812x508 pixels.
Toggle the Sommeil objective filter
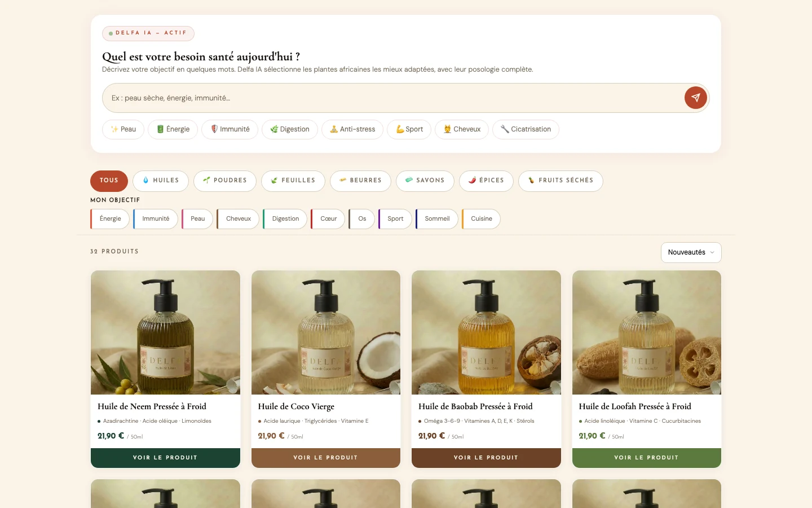click(437, 219)
